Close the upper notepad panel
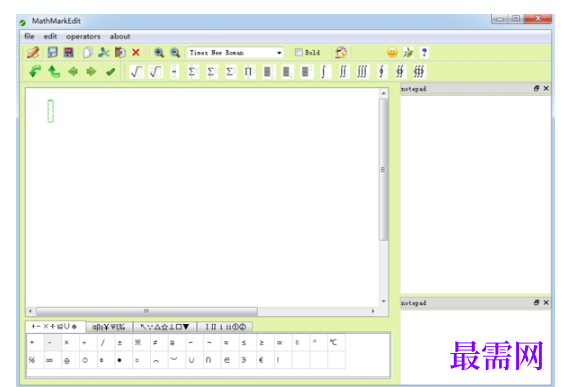 coord(546,88)
